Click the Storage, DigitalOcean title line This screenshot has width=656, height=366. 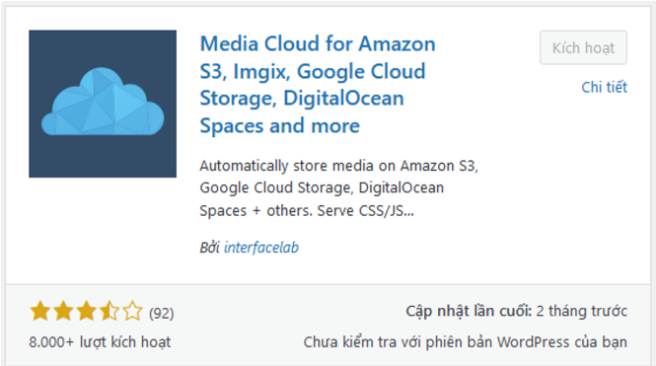coord(302,99)
